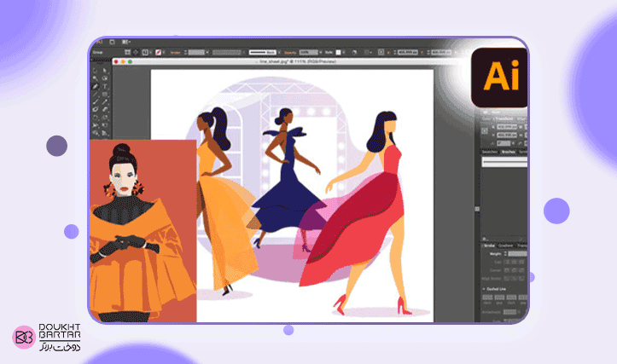Viewport: 617px width, 364px height.
Task: Click the X value field in Transform panel
Action: (x=506, y=127)
